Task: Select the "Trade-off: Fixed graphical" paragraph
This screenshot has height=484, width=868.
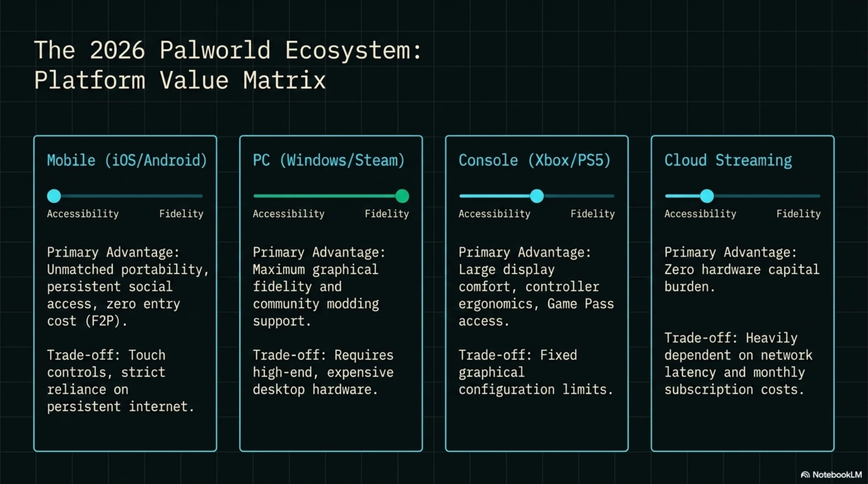Action: [536, 372]
